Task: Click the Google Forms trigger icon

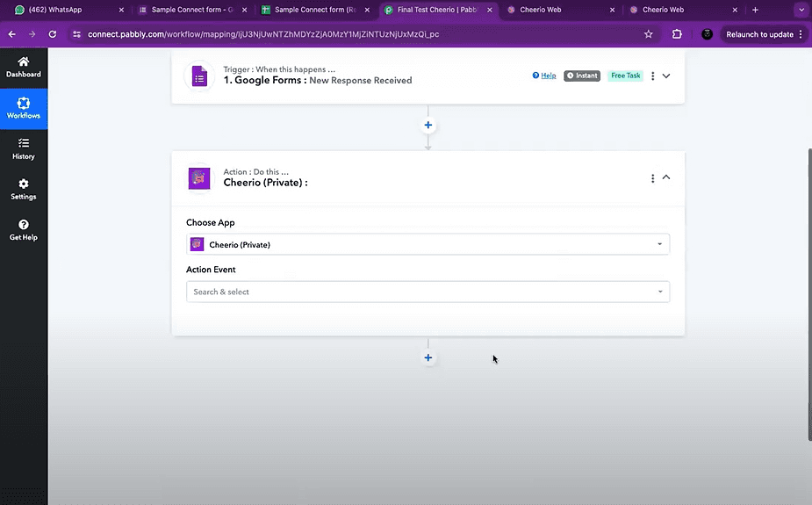Action: [199, 76]
